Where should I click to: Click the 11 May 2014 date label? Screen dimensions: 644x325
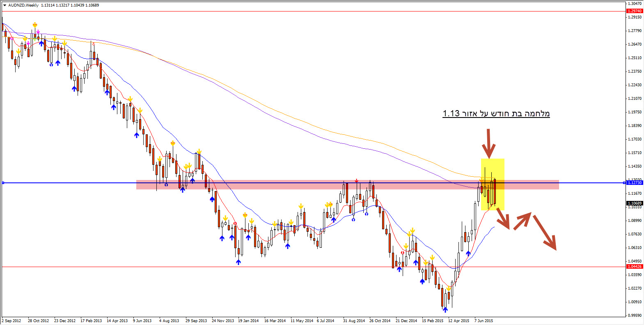pyautogui.click(x=302, y=320)
